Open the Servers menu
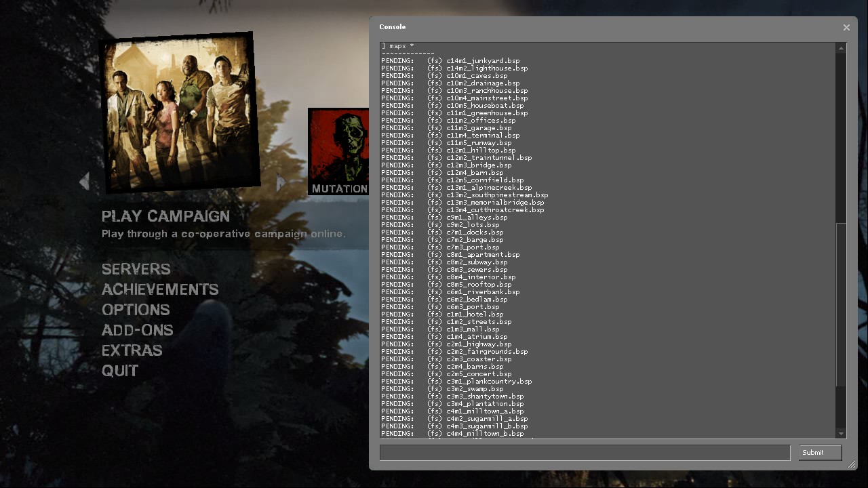This screenshot has height=488, width=868. [x=136, y=269]
